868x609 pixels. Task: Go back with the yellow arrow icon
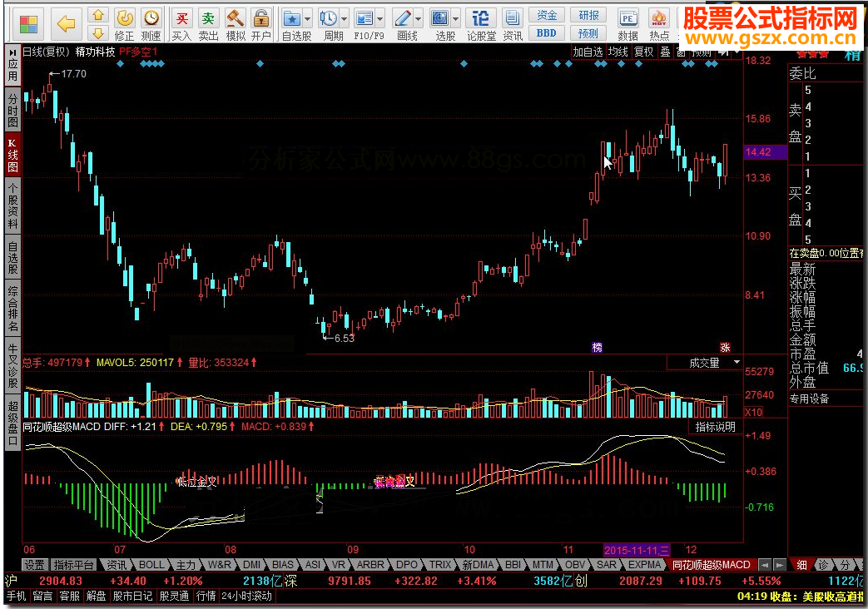pos(67,24)
